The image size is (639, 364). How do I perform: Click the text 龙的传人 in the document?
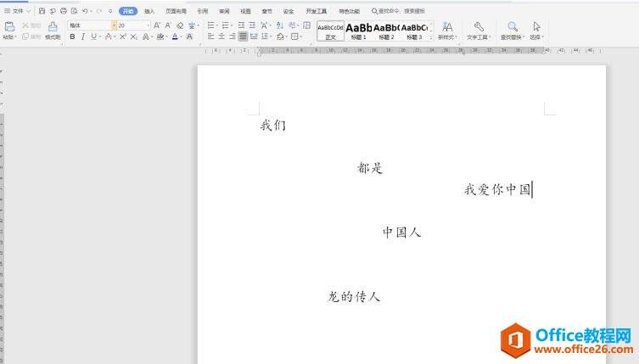pos(354,296)
